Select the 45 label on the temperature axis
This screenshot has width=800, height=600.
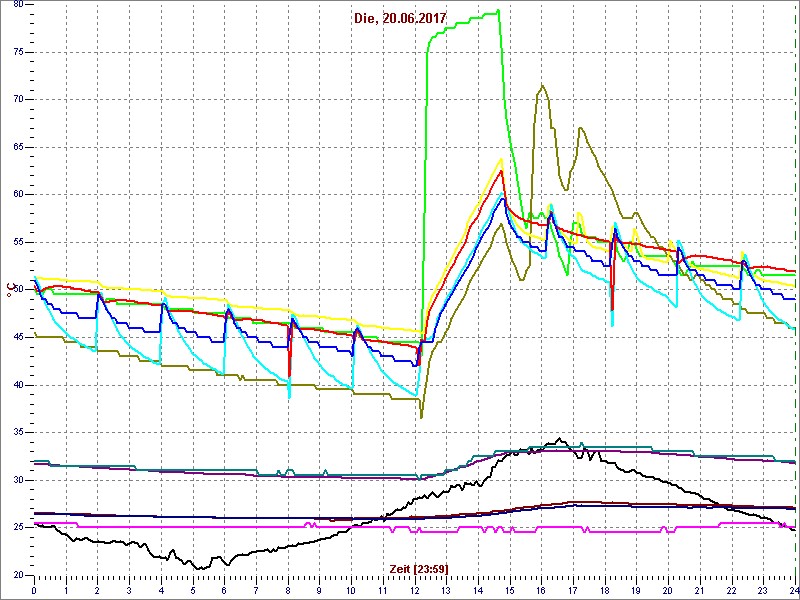coord(17,337)
